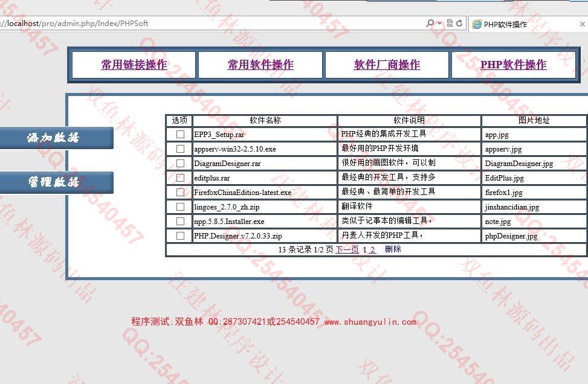Click the DiagramDesigner.jpg image path cell
This screenshot has width=588, height=384.
(x=534, y=164)
